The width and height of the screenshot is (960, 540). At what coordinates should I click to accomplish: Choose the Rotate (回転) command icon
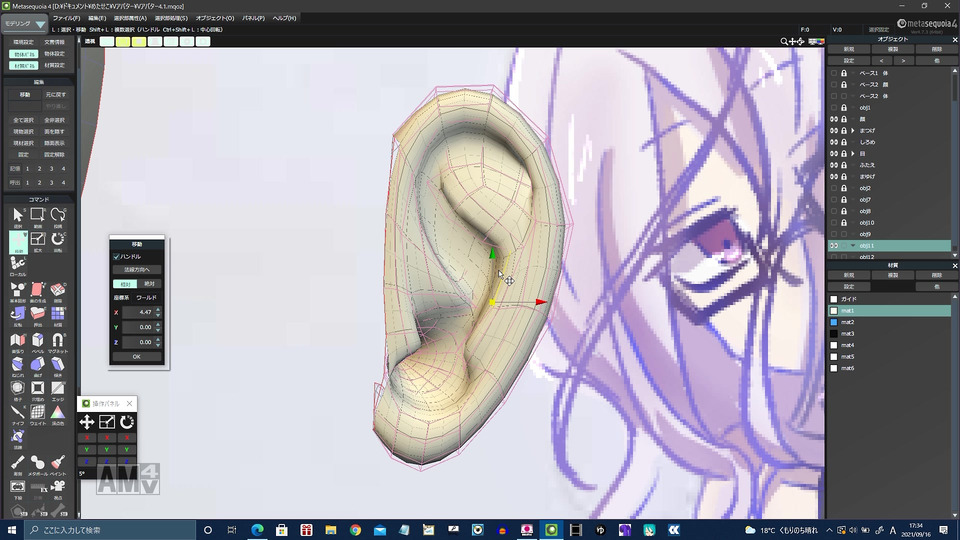pos(58,241)
